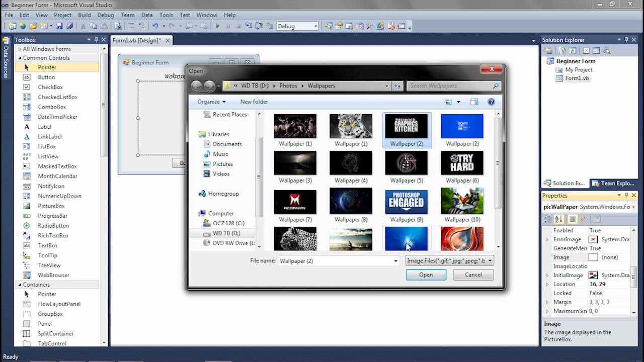Open the Data Sources side tab
The image size is (644, 362).
pyautogui.click(x=6, y=58)
